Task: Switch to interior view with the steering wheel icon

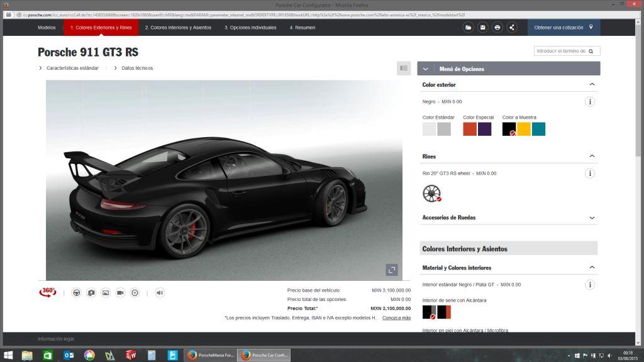Action: click(76, 293)
